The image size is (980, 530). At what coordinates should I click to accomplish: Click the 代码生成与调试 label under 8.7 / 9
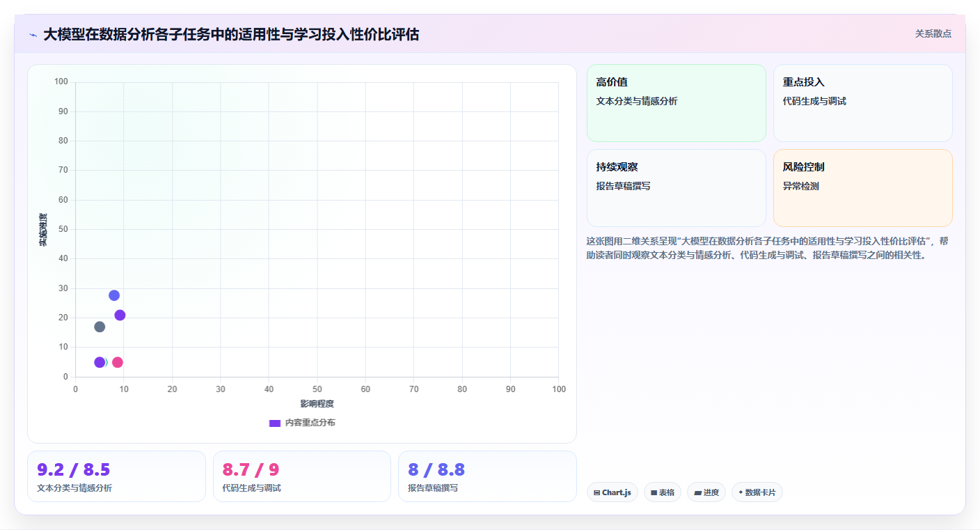(x=252, y=488)
